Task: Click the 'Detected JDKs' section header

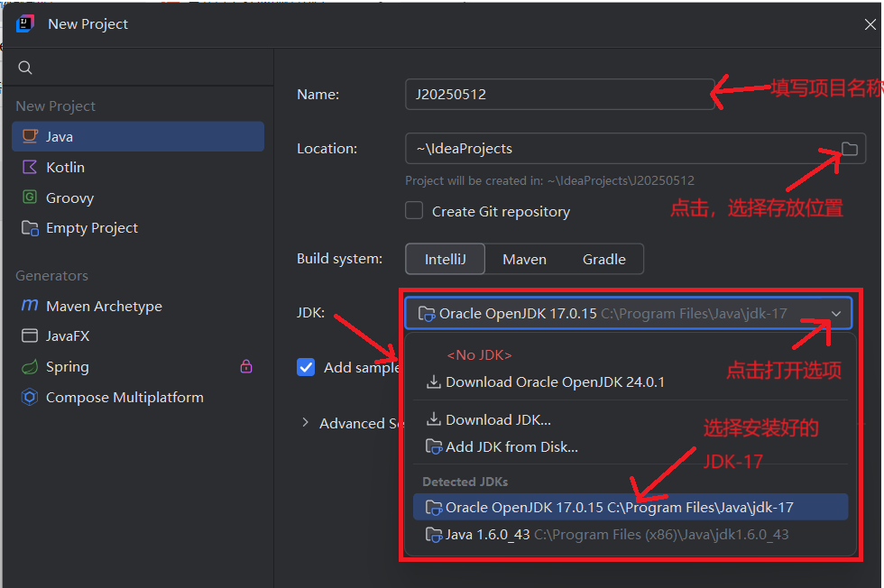Action: [x=465, y=482]
